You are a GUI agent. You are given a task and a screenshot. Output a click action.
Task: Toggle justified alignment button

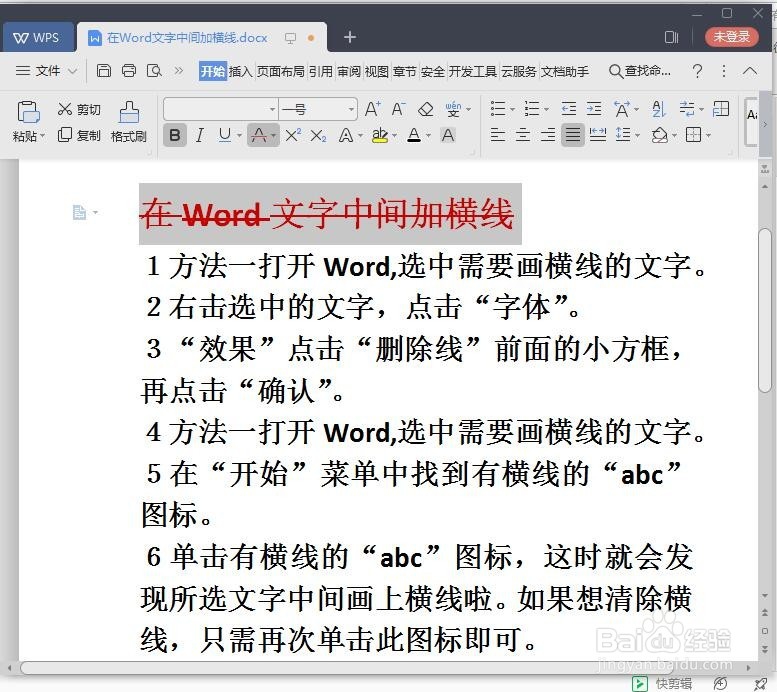[x=572, y=135]
